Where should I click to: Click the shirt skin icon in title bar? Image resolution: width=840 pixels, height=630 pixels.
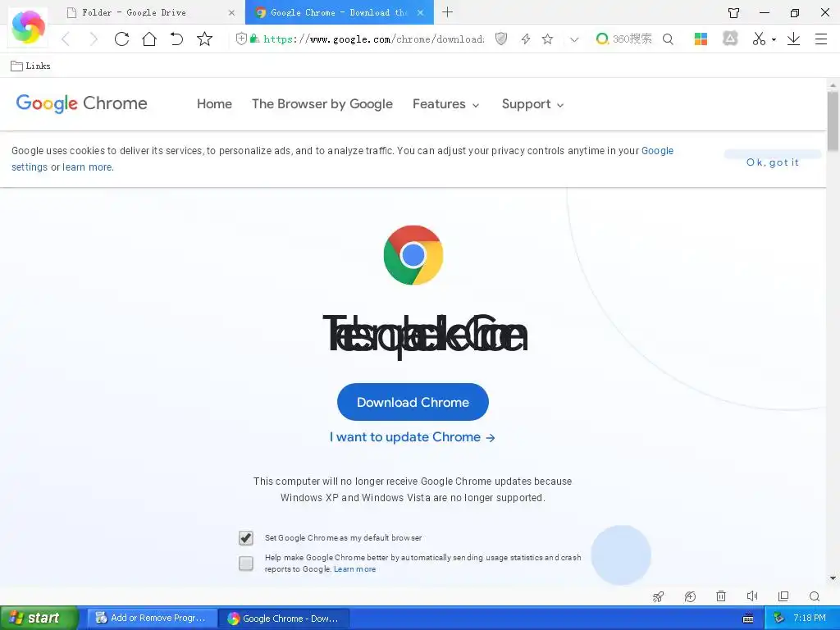coord(734,13)
